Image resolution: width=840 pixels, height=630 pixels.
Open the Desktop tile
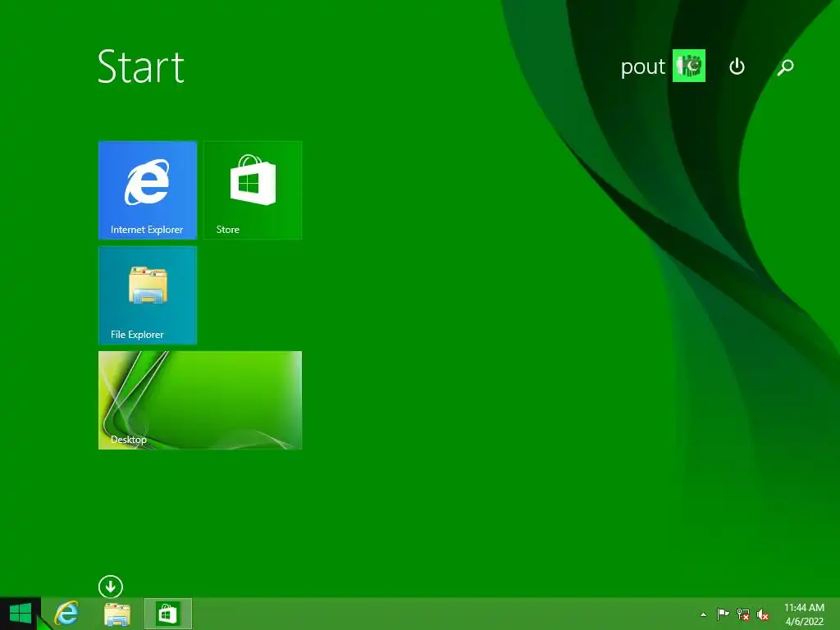tap(200, 399)
